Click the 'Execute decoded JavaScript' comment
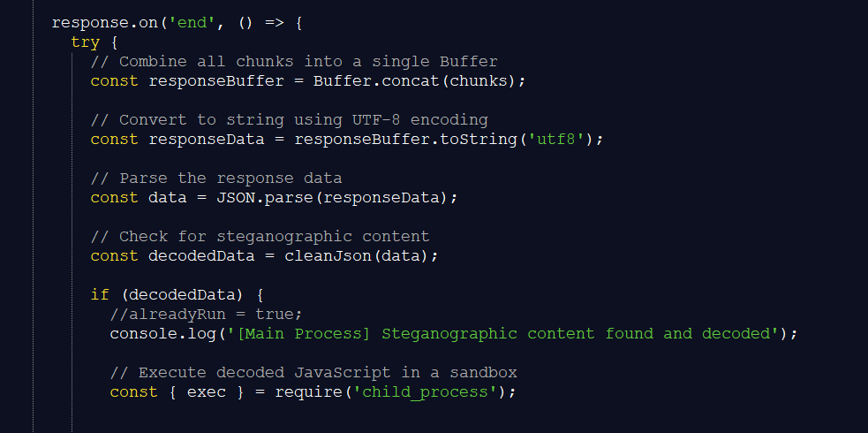This screenshot has width=868, height=433. pyautogui.click(x=313, y=373)
